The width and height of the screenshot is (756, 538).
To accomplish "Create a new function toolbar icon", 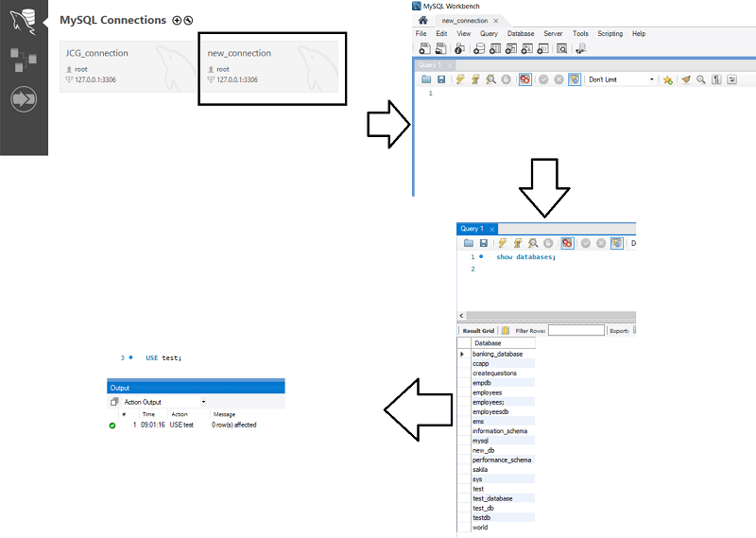I will pos(542,48).
